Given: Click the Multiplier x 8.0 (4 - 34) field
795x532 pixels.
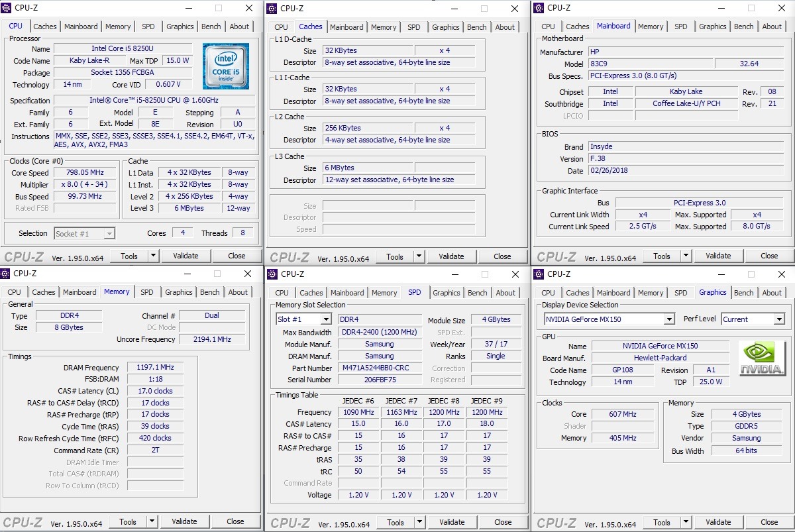Looking at the screenshot, I should coord(84,184).
